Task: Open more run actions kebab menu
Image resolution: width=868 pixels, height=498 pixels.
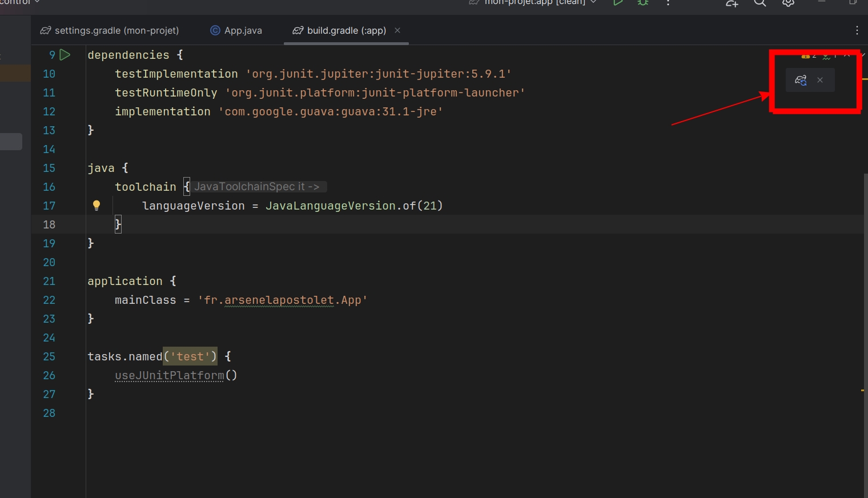Action: click(668, 3)
